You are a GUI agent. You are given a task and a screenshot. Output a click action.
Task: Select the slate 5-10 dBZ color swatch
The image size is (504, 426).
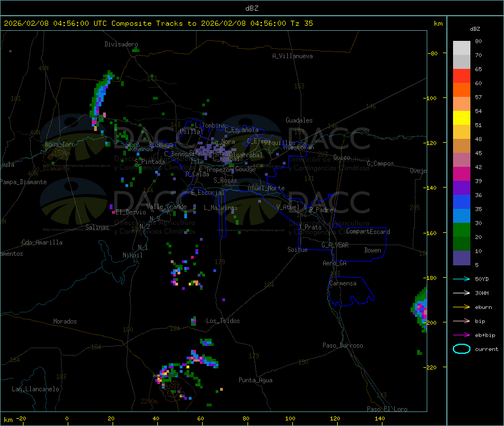461,258
